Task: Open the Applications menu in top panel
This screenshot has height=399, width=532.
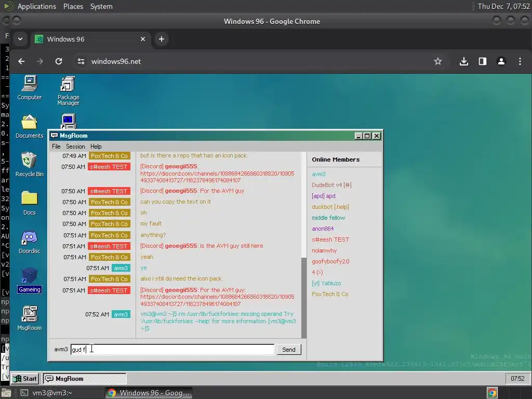Action: tap(37, 6)
